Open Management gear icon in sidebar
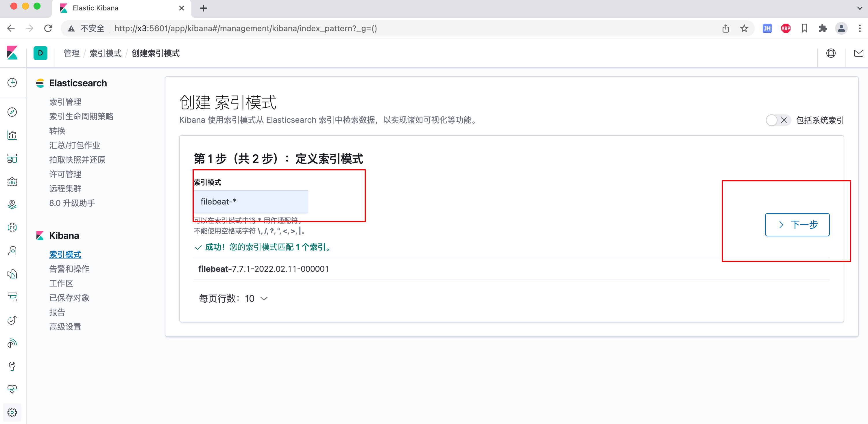This screenshot has width=868, height=424. (x=12, y=412)
